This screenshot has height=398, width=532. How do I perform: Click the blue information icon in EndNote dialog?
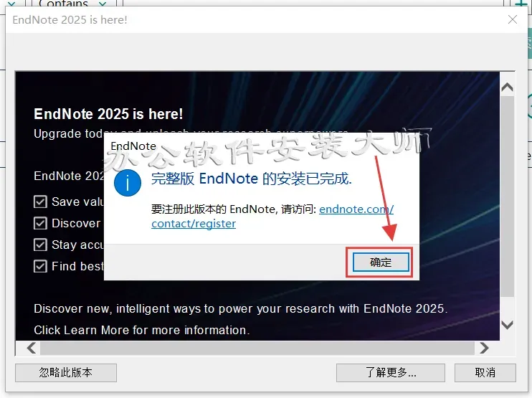127,183
